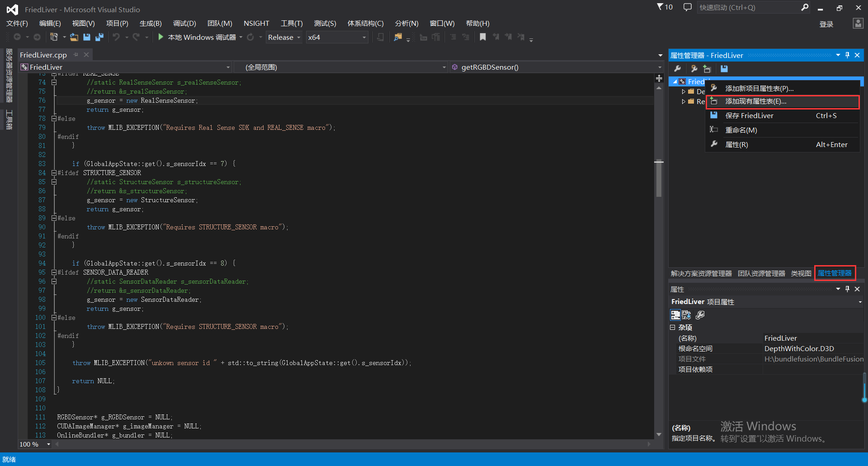Collapse the #else fold at line 100
This screenshot has height=466, width=868.
click(x=54, y=318)
